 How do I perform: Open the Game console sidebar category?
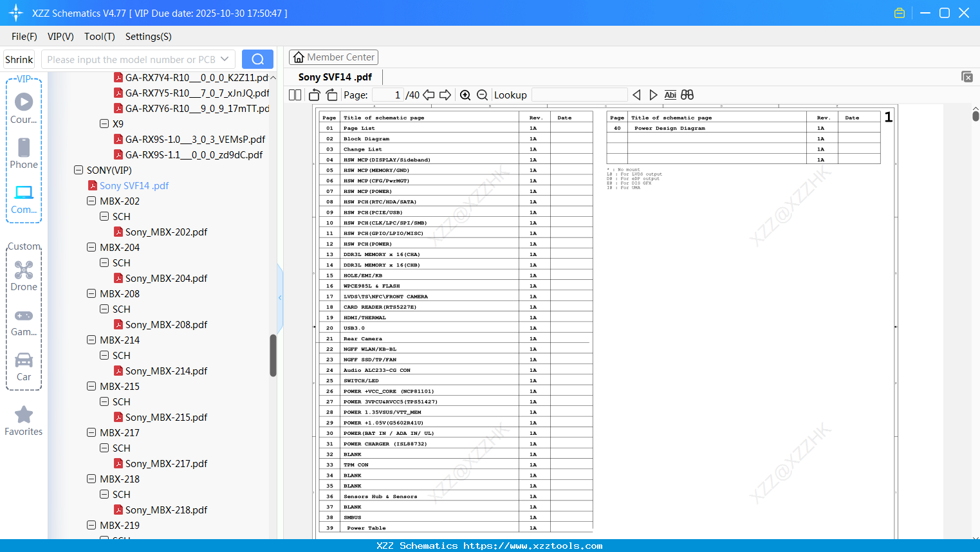pyautogui.click(x=24, y=322)
